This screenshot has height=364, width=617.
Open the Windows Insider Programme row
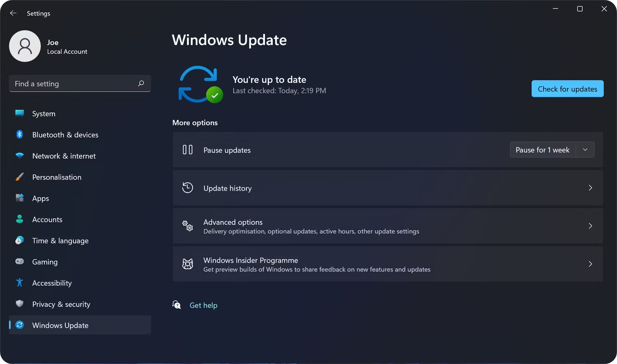[x=387, y=264]
